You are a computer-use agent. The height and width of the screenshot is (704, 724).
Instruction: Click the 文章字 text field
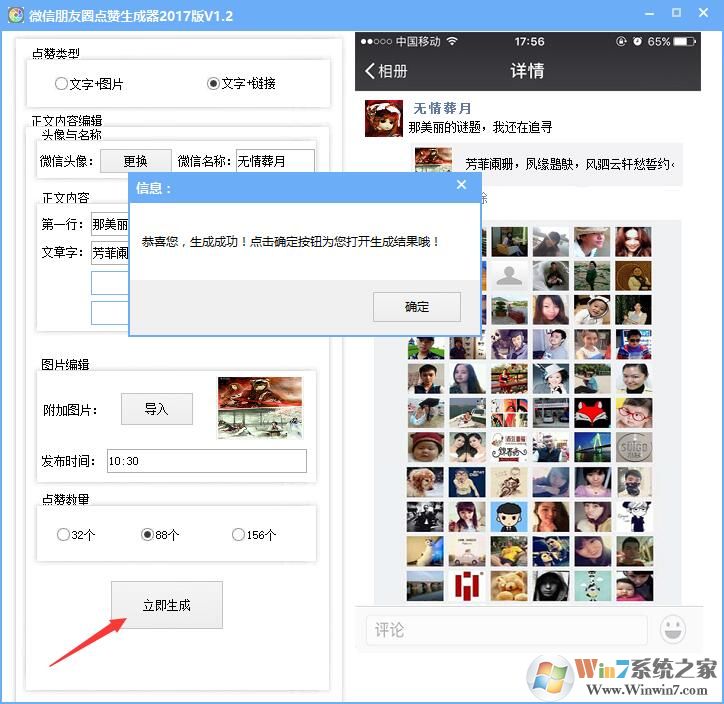(110, 253)
